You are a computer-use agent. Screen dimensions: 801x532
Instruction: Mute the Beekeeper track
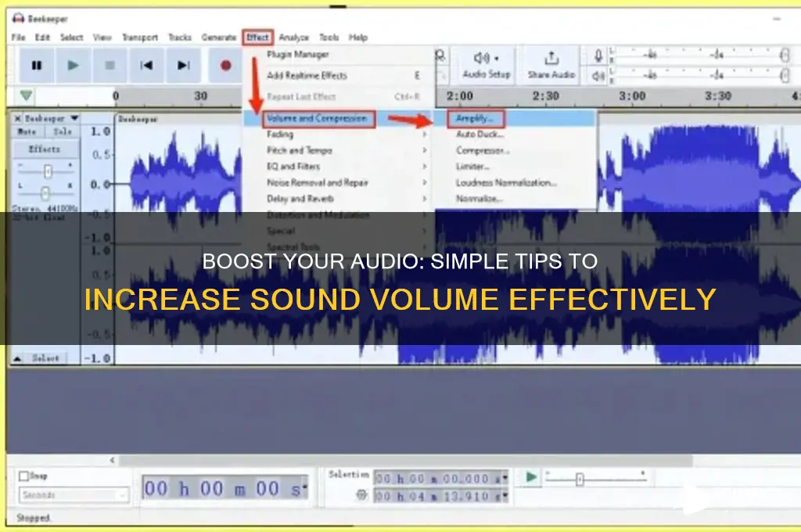tap(27, 131)
